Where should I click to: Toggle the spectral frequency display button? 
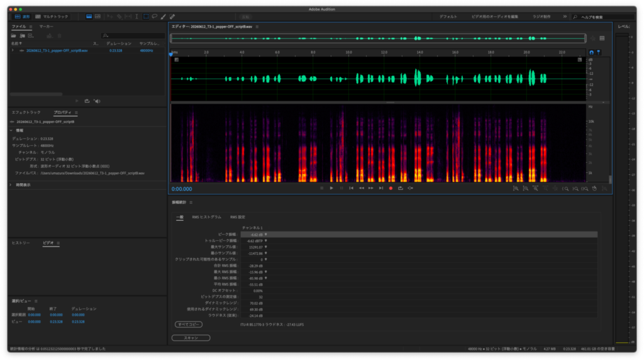coord(89,16)
